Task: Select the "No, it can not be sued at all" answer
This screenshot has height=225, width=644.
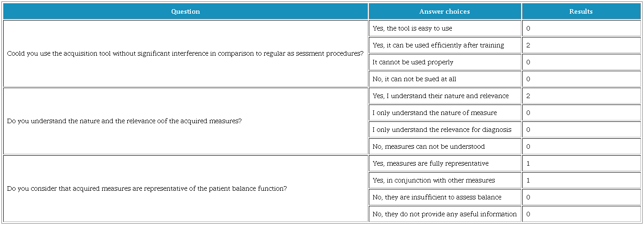Action: click(x=414, y=79)
